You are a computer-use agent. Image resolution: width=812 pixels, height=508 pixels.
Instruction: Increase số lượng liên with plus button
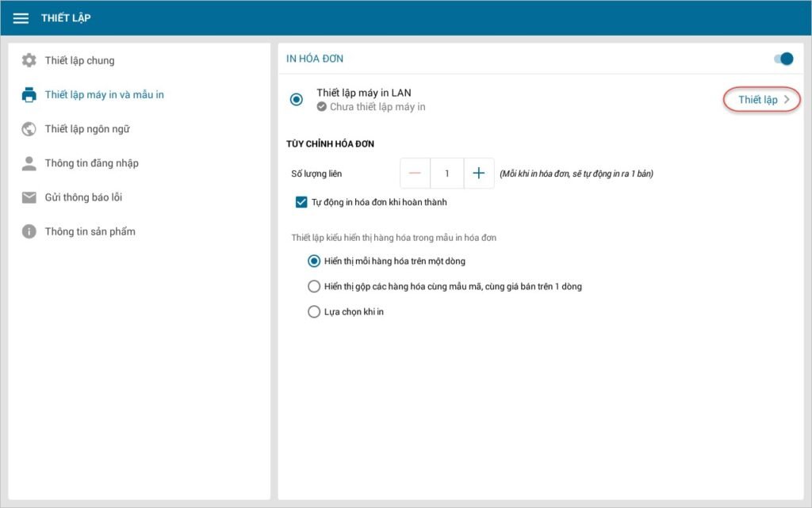tap(478, 174)
